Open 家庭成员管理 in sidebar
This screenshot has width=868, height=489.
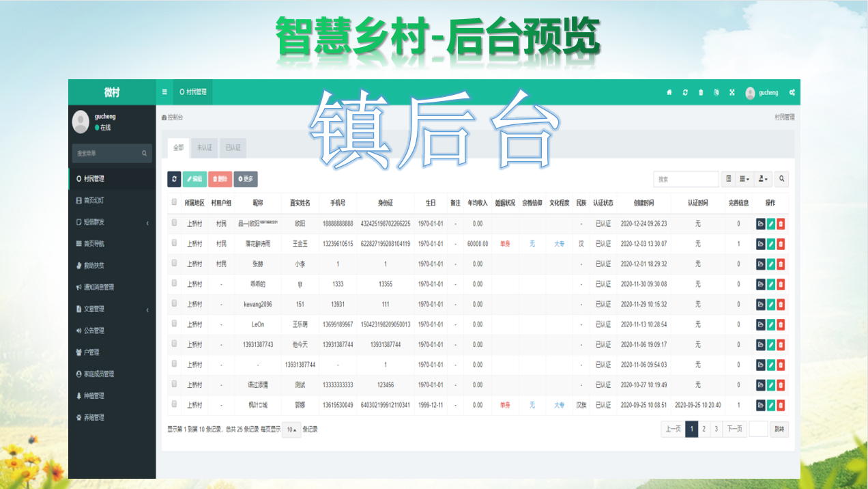tap(112, 374)
